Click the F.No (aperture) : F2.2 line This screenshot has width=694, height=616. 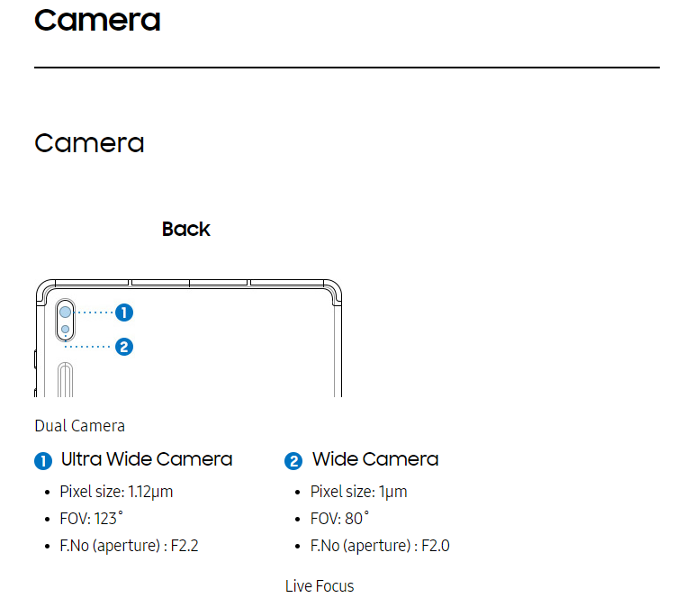129,546
